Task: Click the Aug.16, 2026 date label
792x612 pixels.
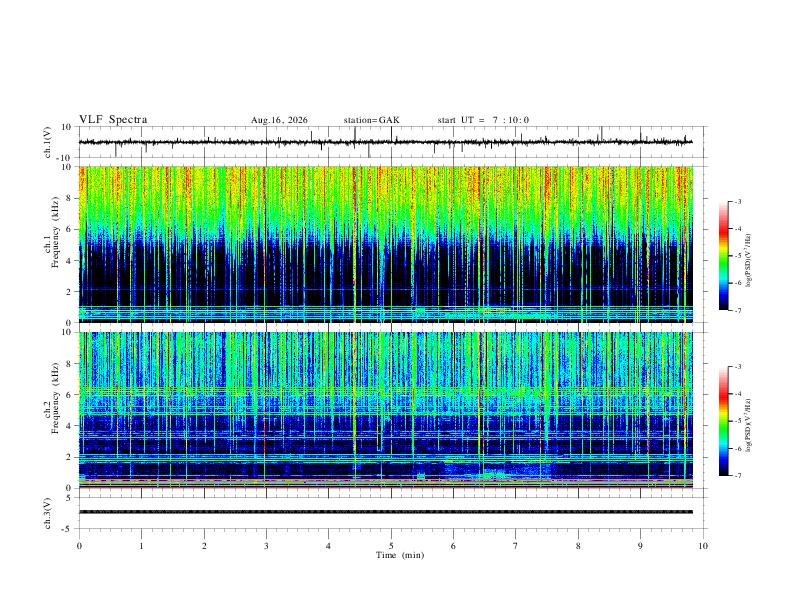Action: coord(279,120)
